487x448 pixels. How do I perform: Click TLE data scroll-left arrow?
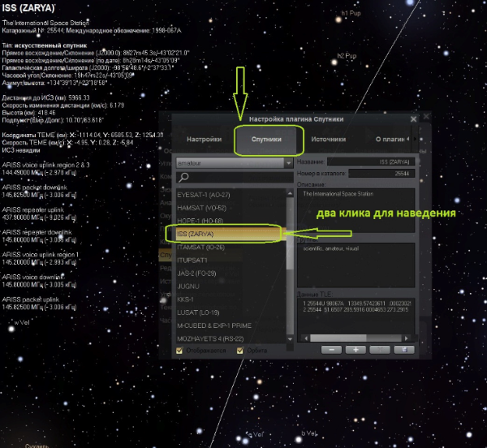click(306, 338)
